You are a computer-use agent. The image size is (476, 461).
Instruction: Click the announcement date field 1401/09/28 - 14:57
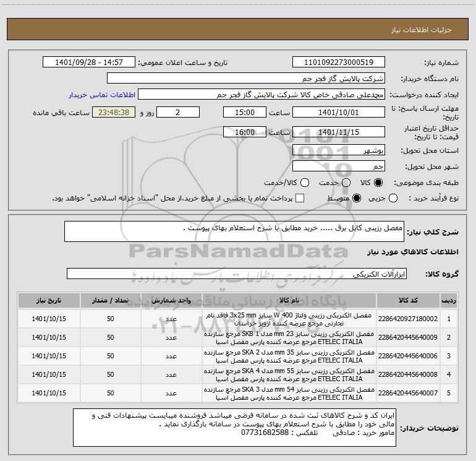[88, 62]
